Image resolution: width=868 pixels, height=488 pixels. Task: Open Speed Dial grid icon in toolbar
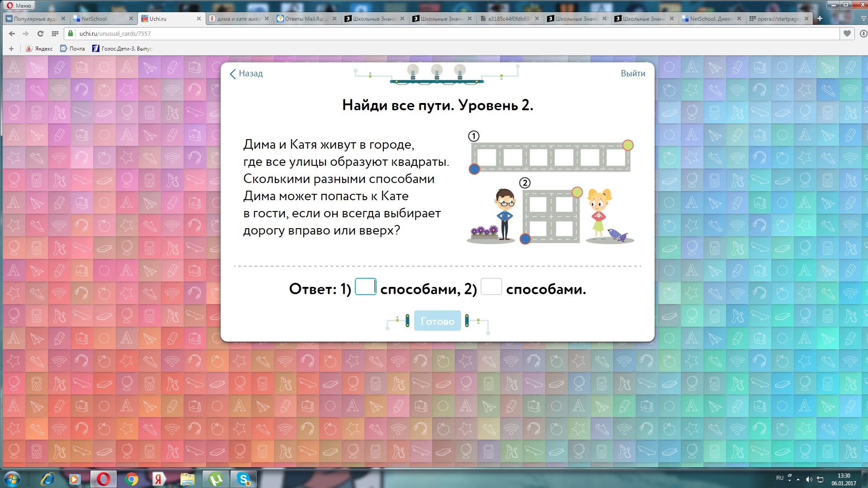point(55,33)
